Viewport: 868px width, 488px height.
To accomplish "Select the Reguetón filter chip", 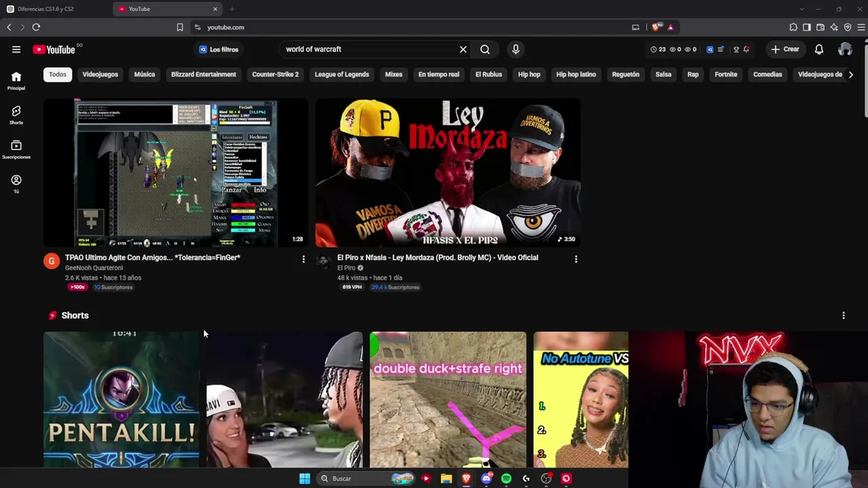I will pyautogui.click(x=626, y=75).
